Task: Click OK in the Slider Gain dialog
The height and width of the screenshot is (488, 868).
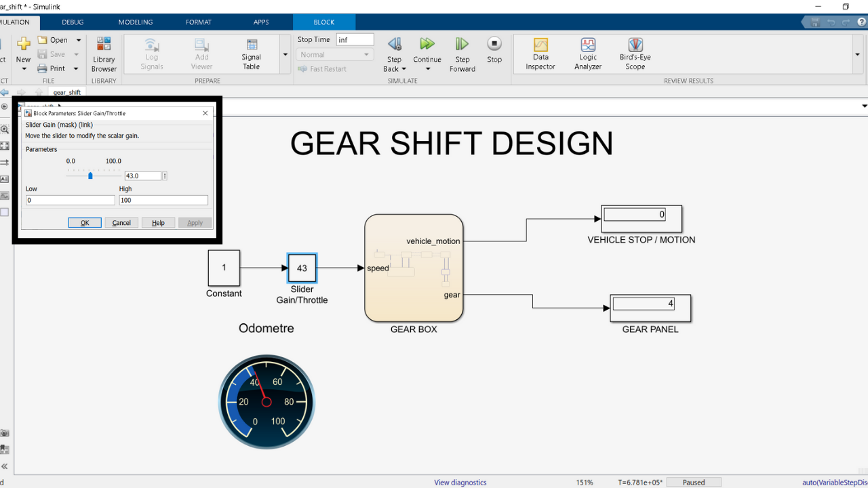Action: click(x=84, y=222)
